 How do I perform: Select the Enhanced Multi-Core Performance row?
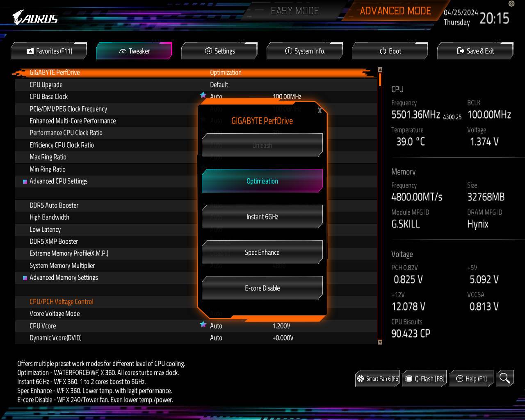pyautogui.click(x=196, y=121)
